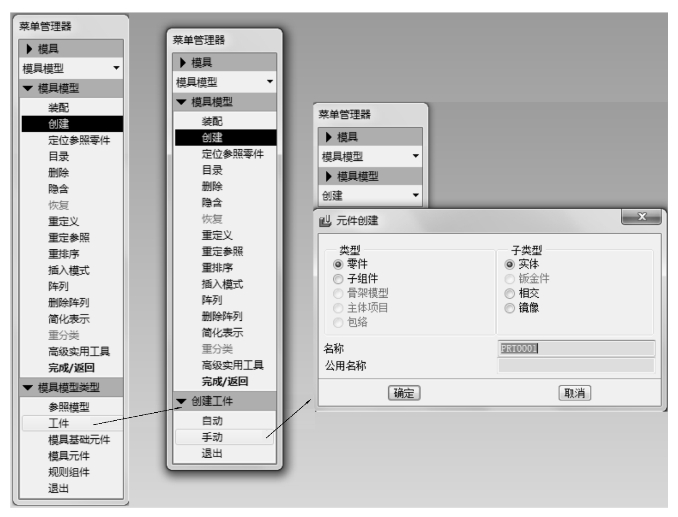Screen dimensions: 678x517
Task: Select the 包络 type radio button
Action: (x=338, y=322)
